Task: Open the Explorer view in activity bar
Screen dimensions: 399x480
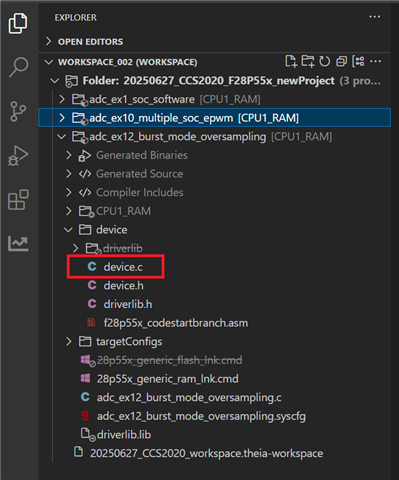Action: tap(18, 23)
